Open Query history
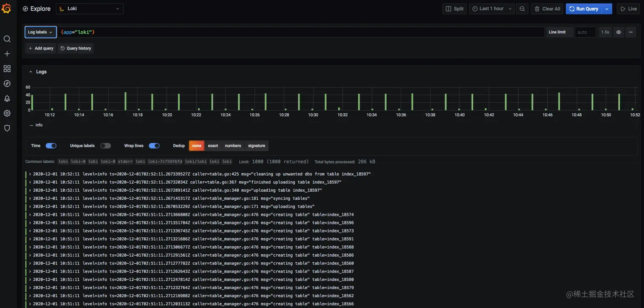Screen dimensions: 644x308 tap(75, 48)
